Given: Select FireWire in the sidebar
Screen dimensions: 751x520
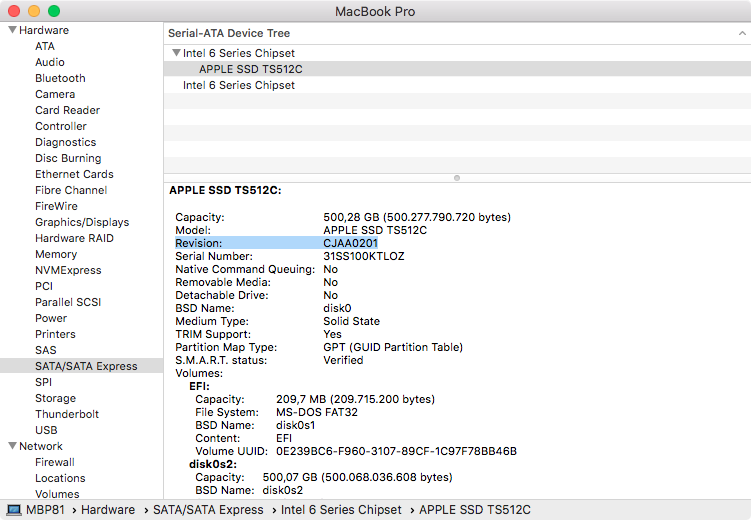Looking at the screenshot, I should (x=56, y=206).
